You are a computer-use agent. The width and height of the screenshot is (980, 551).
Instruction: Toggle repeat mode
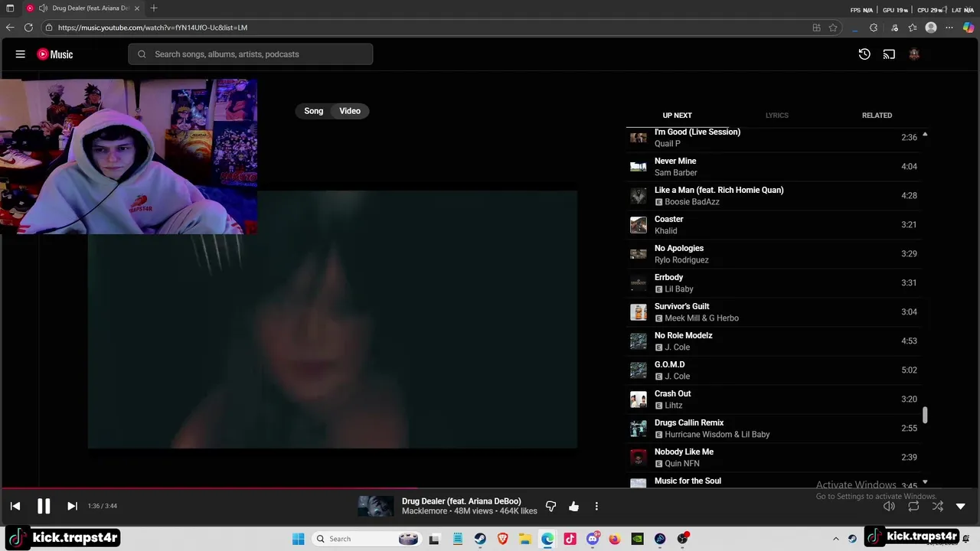(x=913, y=506)
